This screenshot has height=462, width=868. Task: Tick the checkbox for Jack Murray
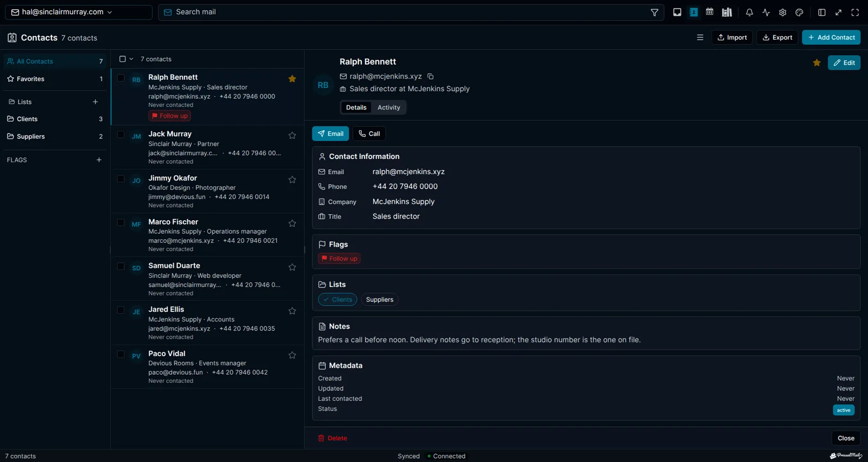click(121, 134)
